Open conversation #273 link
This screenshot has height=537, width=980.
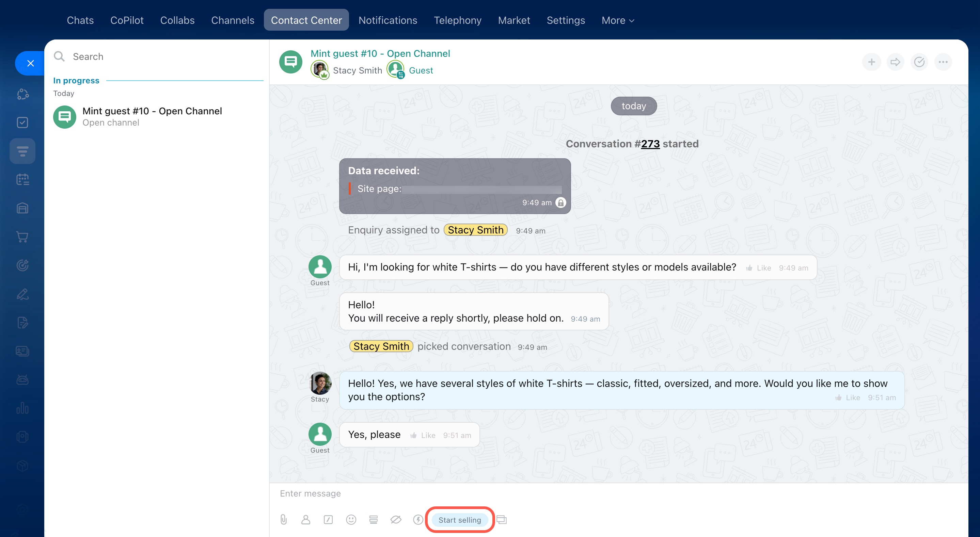coord(650,144)
